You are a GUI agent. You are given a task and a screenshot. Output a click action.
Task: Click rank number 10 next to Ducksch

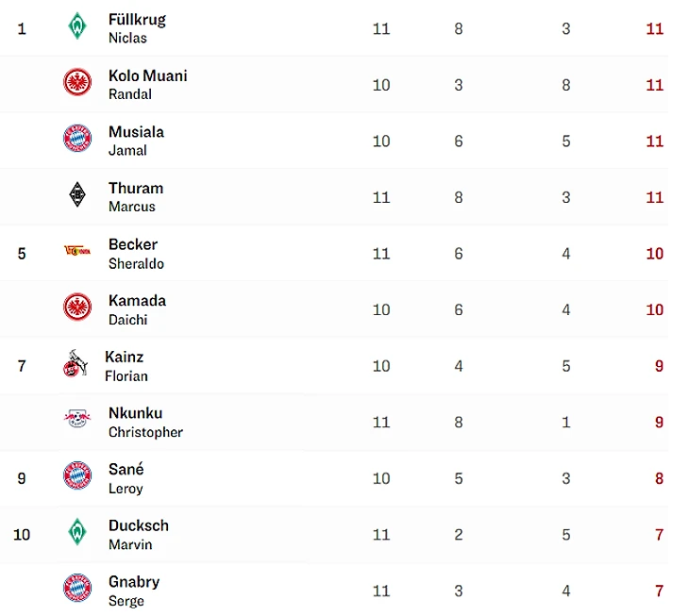click(22, 535)
